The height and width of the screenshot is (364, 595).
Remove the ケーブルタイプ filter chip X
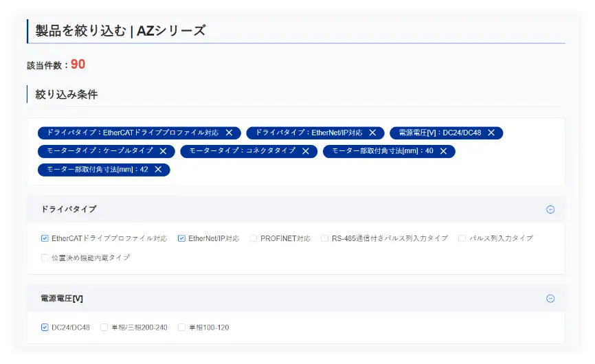[163, 151]
